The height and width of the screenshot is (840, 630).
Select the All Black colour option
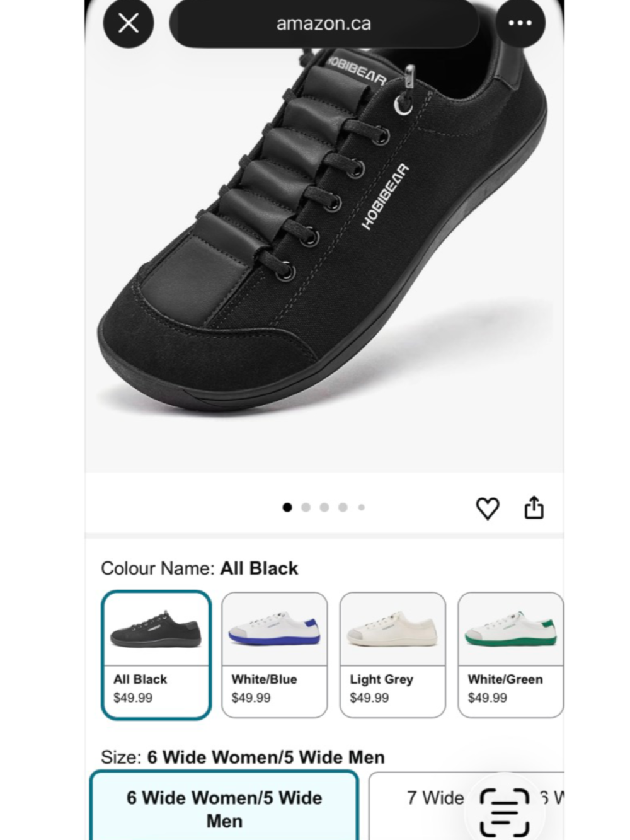point(156,655)
